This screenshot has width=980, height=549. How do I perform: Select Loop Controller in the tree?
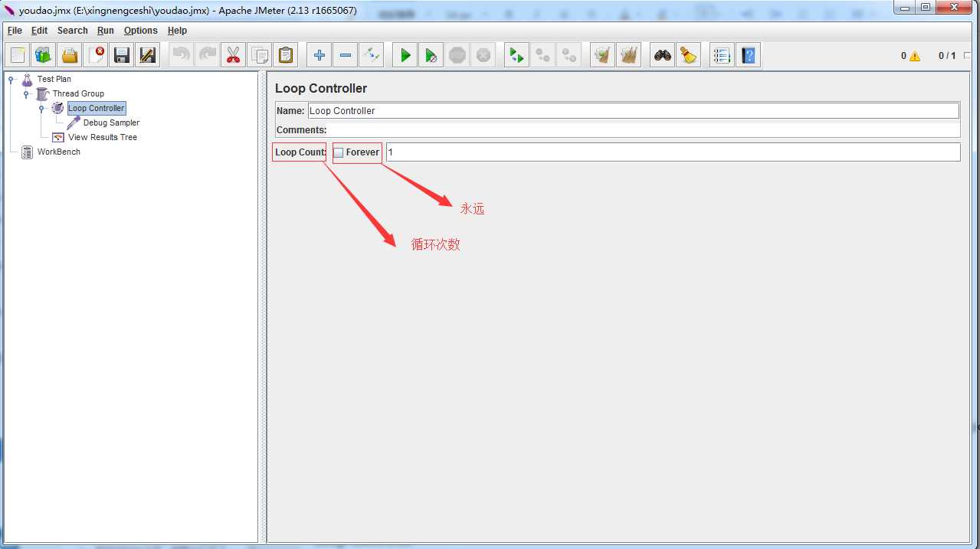[x=96, y=108]
